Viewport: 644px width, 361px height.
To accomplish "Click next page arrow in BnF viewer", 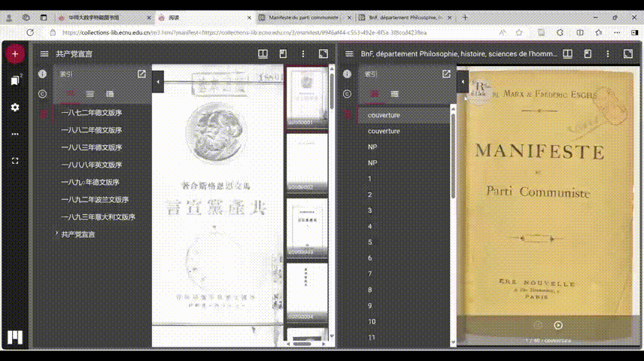I will coord(558,325).
